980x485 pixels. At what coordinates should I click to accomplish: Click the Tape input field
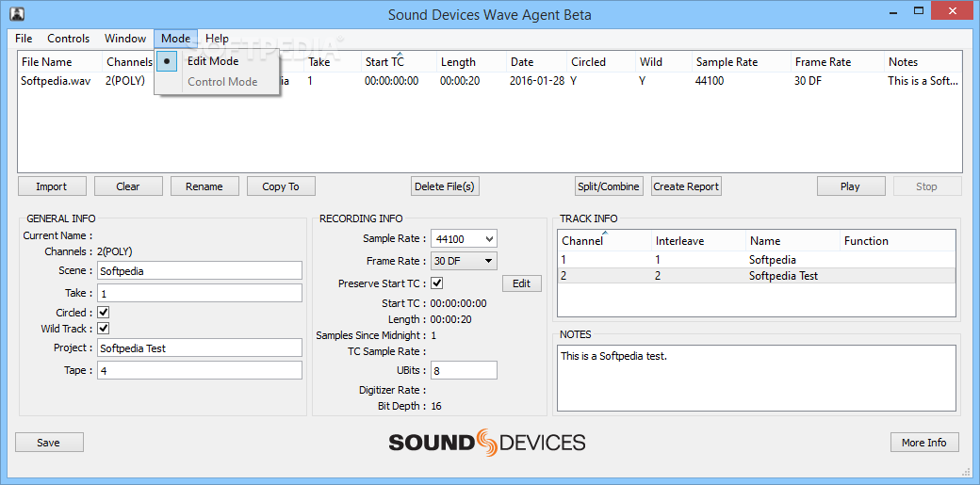(200, 370)
